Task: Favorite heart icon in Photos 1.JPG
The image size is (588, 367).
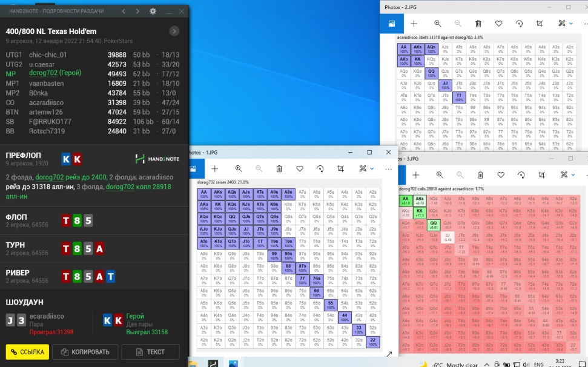Action: tap(300, 169)
